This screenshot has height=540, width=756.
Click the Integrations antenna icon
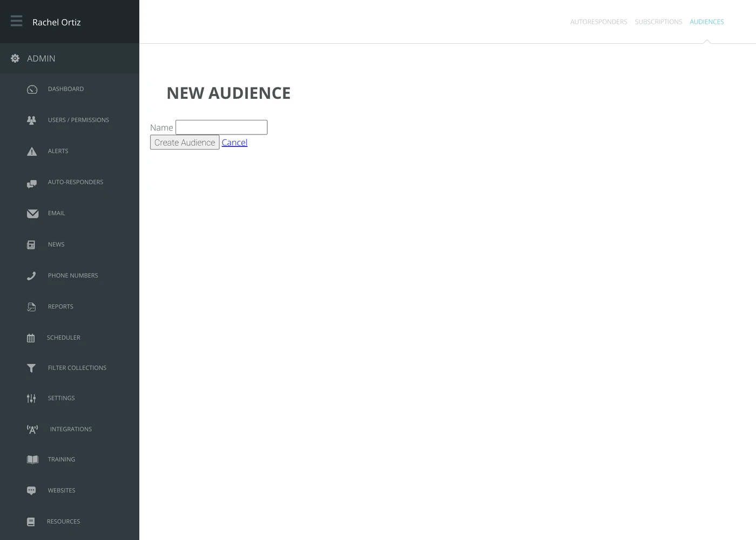tap(32, 430)
